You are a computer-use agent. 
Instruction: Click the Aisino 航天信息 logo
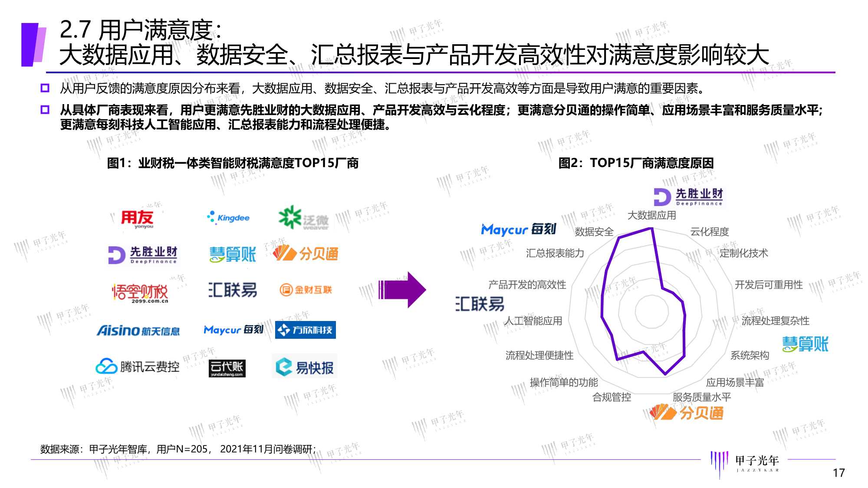pyautogui.click(x=138, y=331)
